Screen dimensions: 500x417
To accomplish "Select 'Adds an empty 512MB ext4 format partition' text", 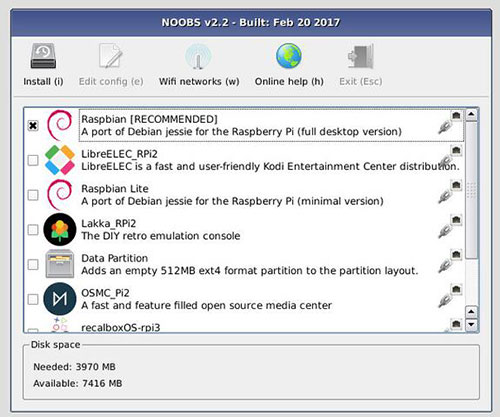I will 250,271.
